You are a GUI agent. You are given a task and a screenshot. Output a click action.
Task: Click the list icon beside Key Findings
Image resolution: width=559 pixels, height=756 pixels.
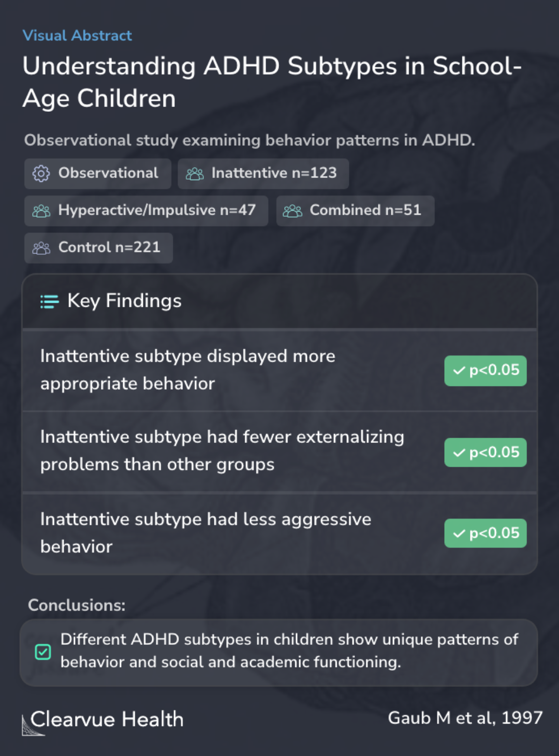pos(50,301)
